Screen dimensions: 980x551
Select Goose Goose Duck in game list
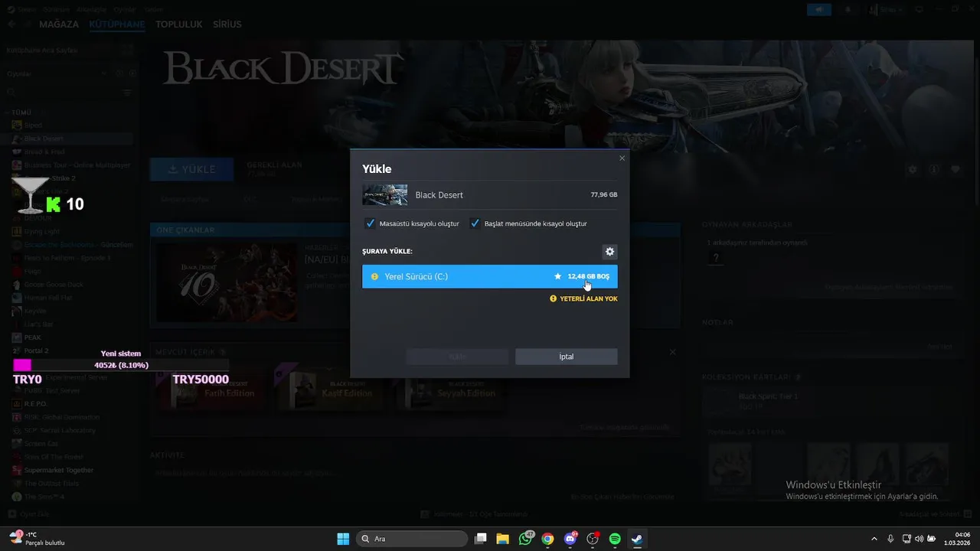pyautogui.click(x=54, y=284)
